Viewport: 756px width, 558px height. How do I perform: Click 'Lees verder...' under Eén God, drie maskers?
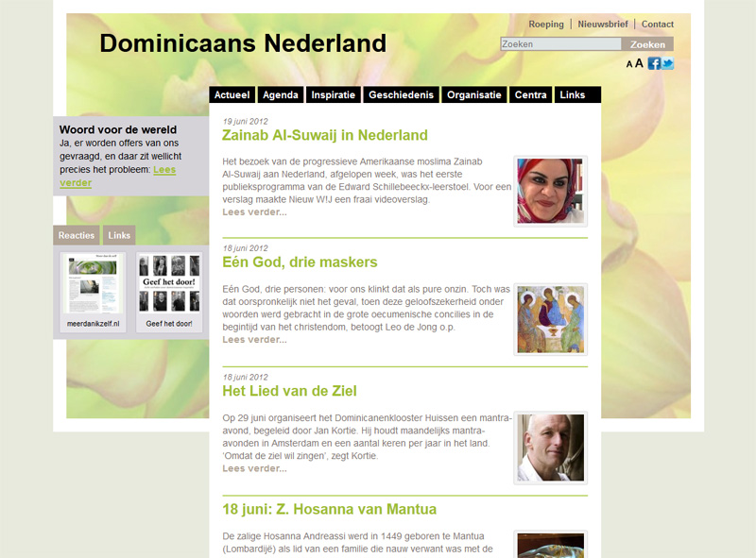tap(254, 340)
